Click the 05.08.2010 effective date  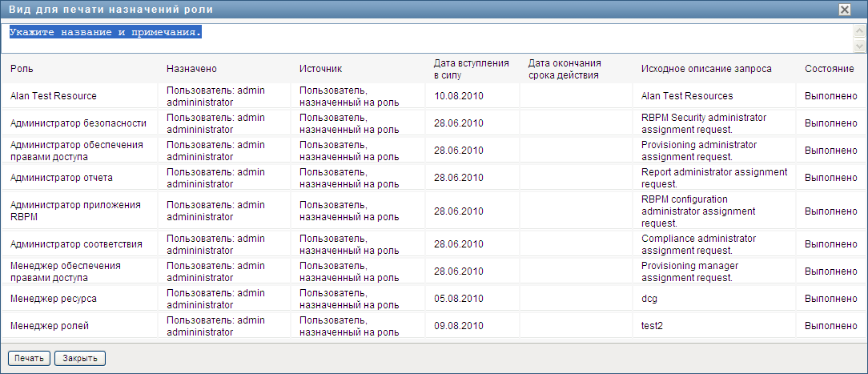pyautogui.click(x=459, y=299)
